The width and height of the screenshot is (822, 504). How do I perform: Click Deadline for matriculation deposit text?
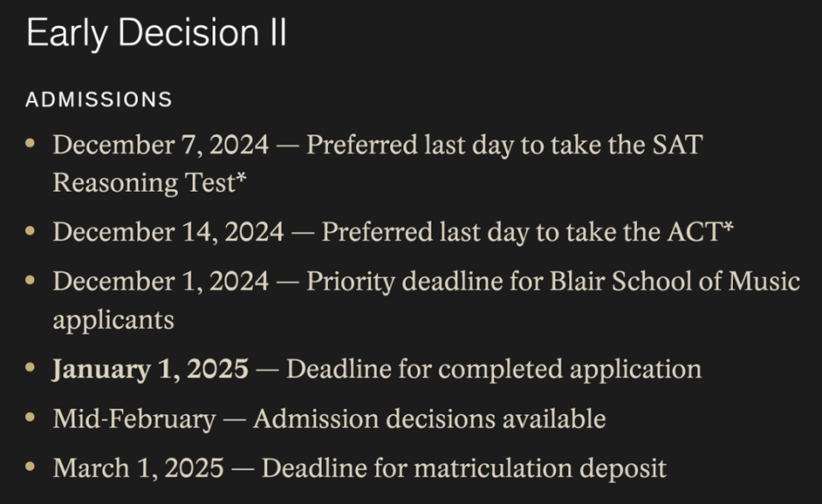(x=463, y=469)
